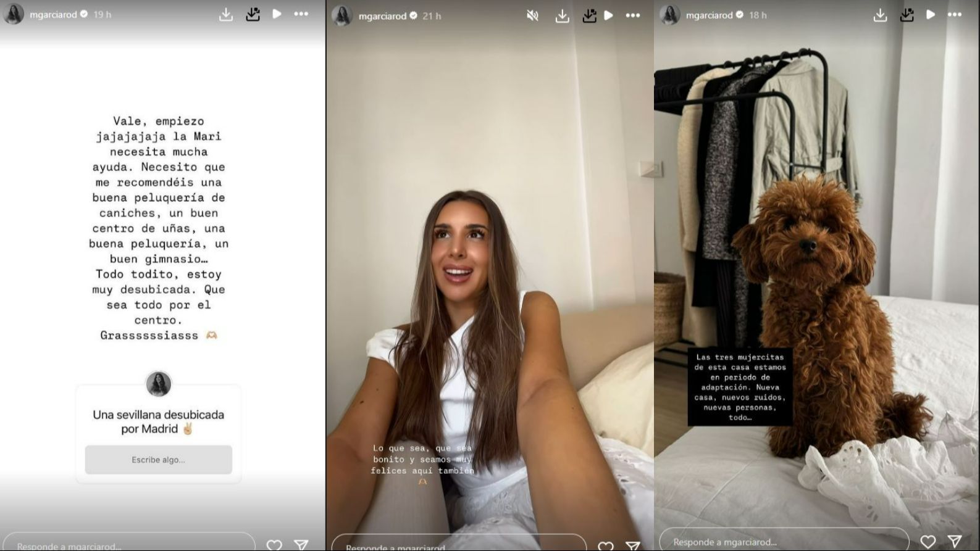
Task: Click verified badge in third story header
Action: (740, 15)
